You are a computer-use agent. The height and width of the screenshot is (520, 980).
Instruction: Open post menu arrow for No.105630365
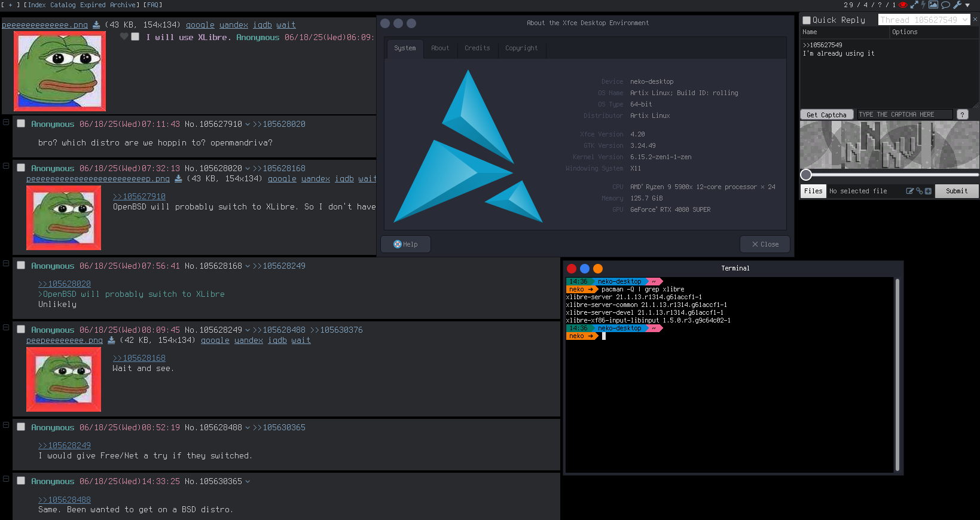click(248, 482)
